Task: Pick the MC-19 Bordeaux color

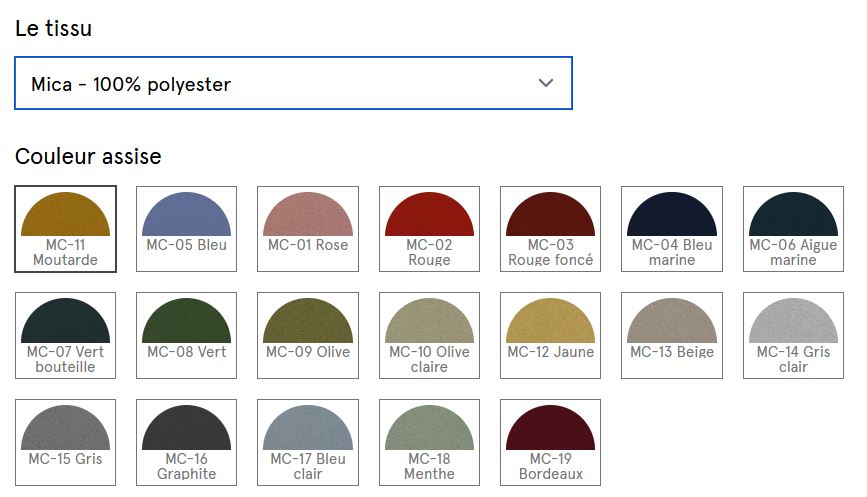Action: tap(550, 442)
